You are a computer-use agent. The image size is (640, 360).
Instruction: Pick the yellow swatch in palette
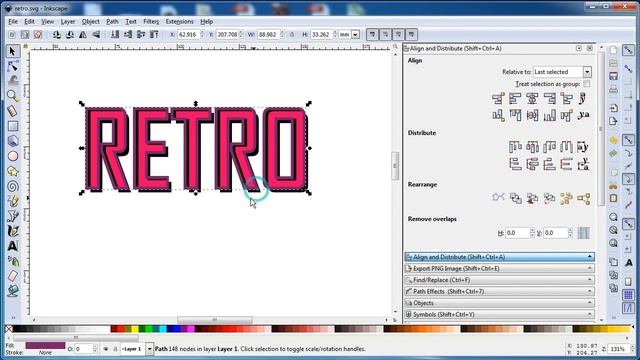click(x=135, y=329)
